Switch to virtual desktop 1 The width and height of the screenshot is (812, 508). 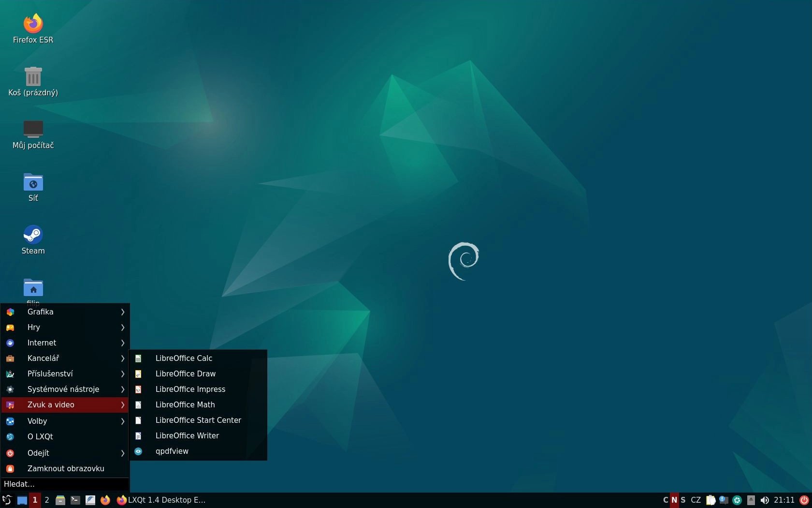[35, 500]
